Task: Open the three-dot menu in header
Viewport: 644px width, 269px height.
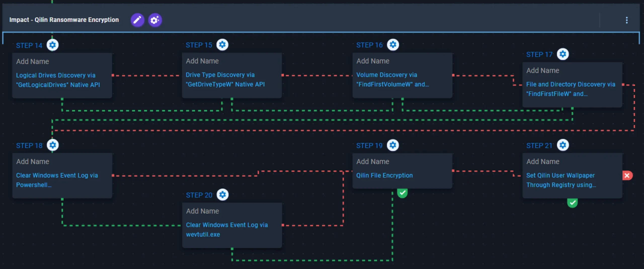Action: (x=626, y=20)
